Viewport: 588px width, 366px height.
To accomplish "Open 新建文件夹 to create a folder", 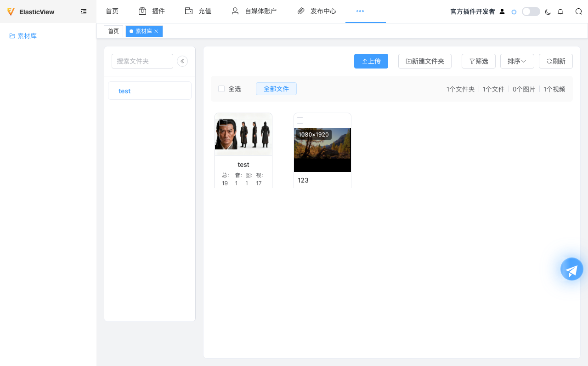I will click(424, 61).
